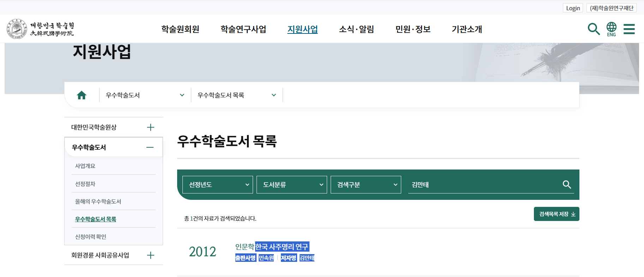Go to 사업개요 in sidebar
Image resolution: width=644 pixels, height=277 pixels.
click(x=85, y=166)
